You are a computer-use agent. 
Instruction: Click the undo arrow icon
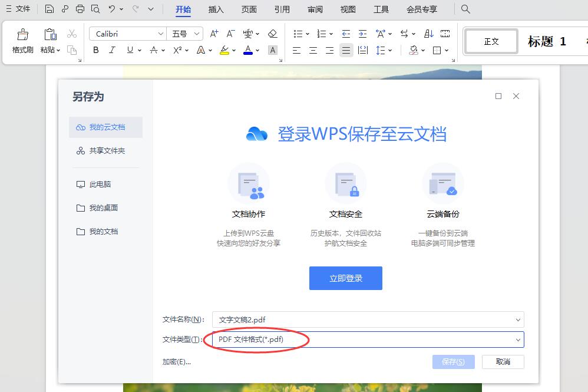pyautogui.click(x=112, y=9)
